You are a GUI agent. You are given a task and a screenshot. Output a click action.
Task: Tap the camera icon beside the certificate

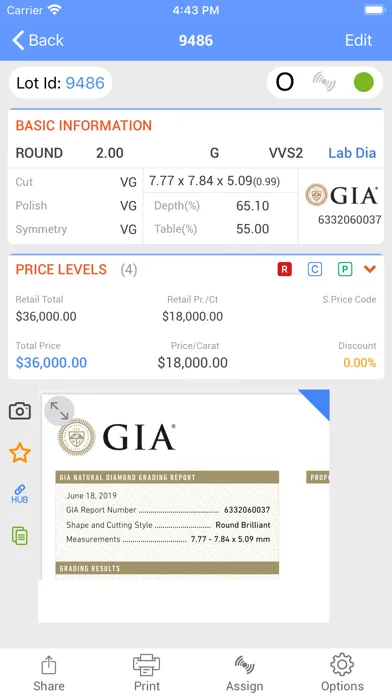(x=20, y=411)
